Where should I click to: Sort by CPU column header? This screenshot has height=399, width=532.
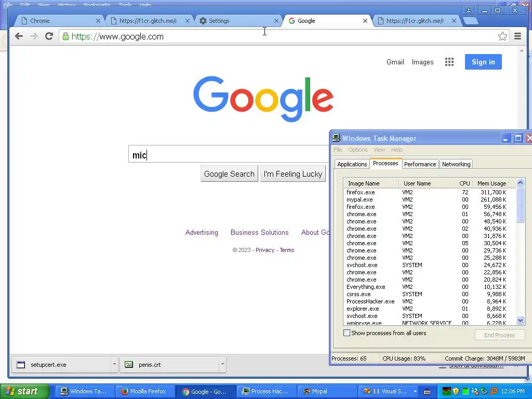[x=464, y=183]
